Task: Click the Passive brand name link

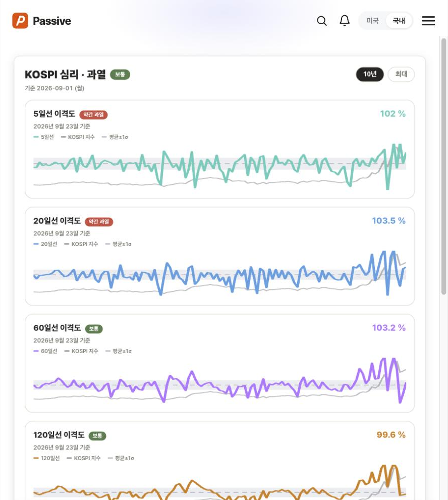Action: pos(52,21)
